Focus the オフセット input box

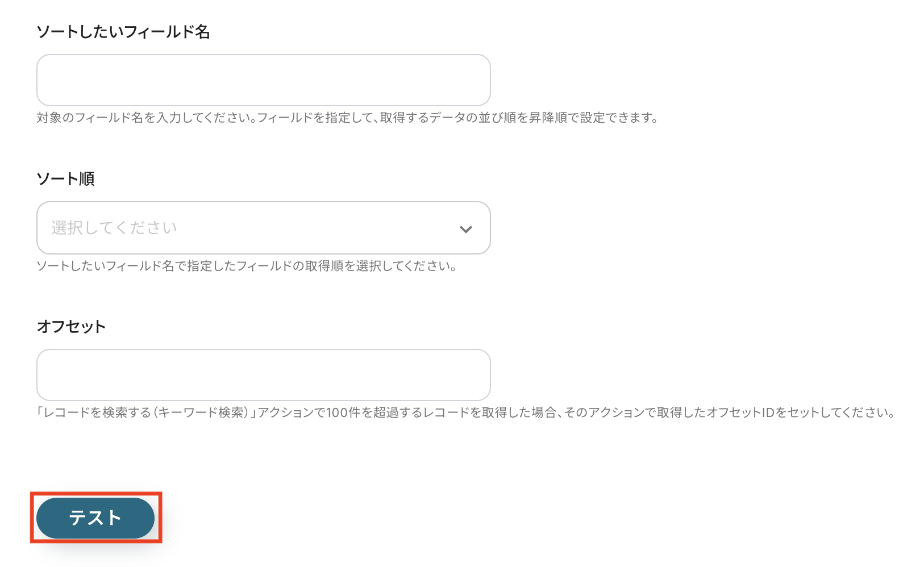[264, 375]
